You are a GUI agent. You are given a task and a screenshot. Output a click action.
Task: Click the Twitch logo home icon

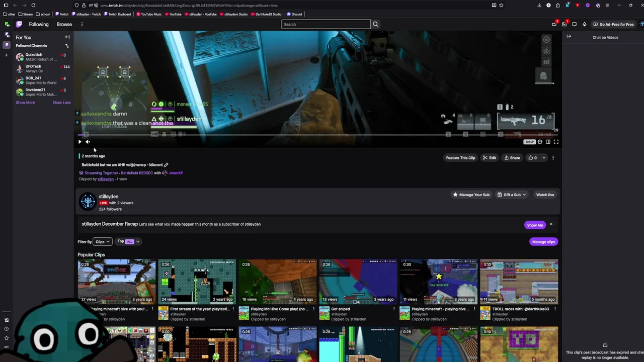coord(19,24)
